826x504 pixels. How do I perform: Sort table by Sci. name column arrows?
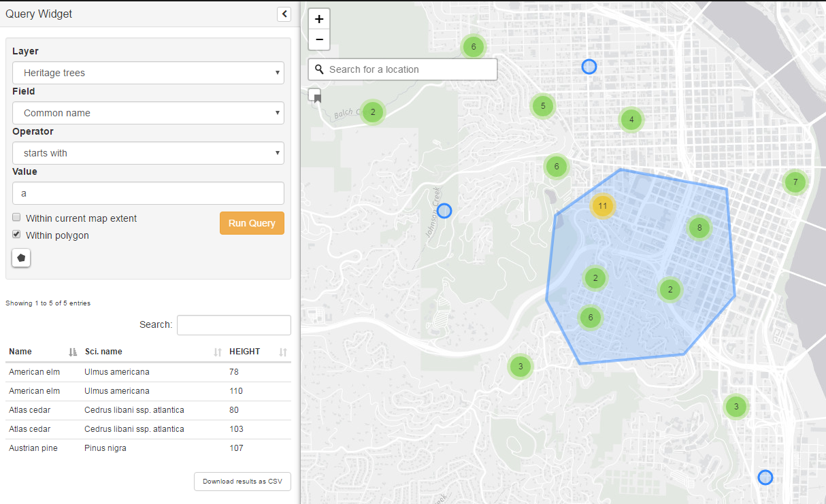tap(218, 352)
